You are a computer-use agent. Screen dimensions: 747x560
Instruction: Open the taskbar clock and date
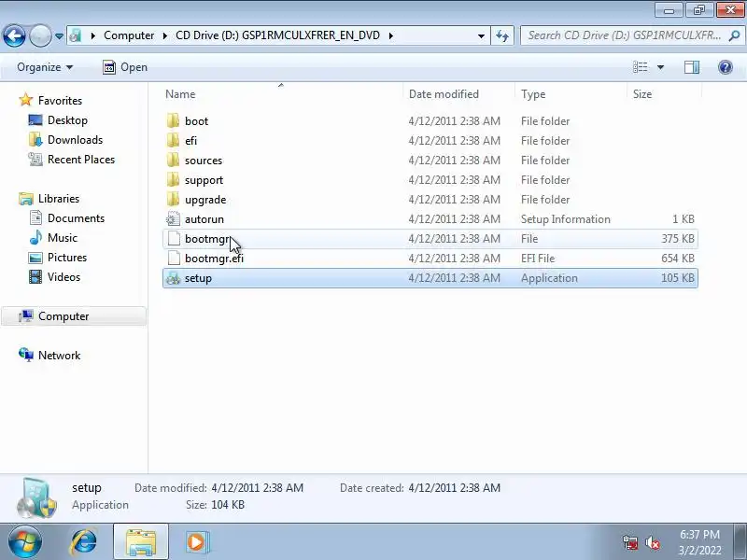(x=699, y=542)
